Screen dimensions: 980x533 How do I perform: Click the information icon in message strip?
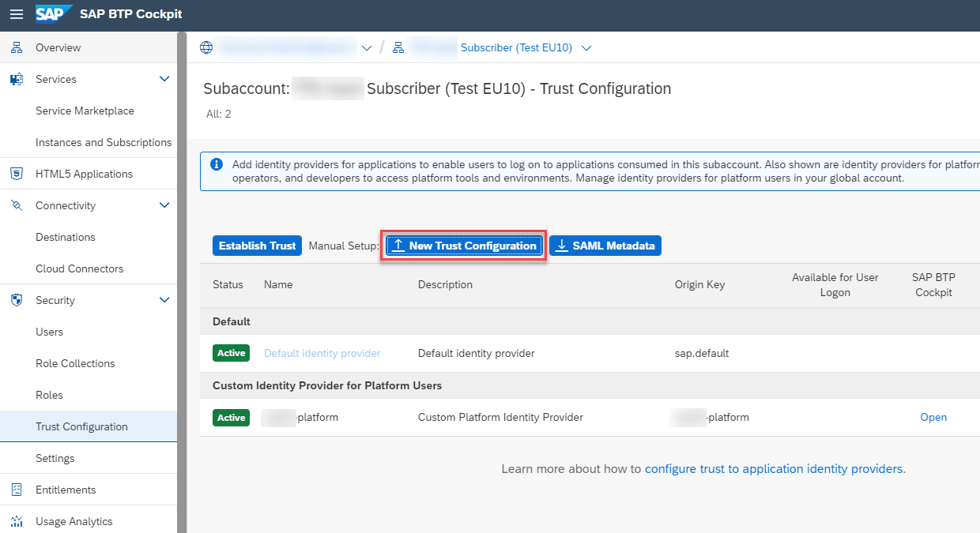pos(216,164)
